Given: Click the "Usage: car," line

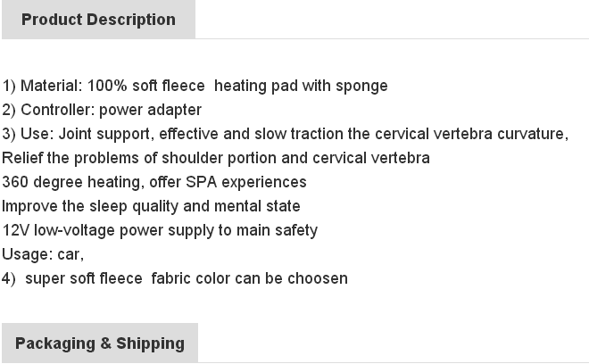Looking at the screenshot, I should 43,254.
